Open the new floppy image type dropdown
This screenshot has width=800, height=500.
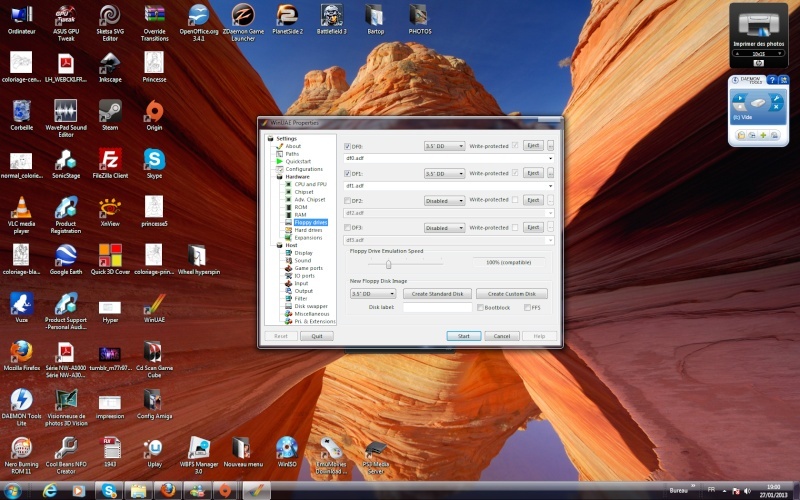click(x=373, y=294)
